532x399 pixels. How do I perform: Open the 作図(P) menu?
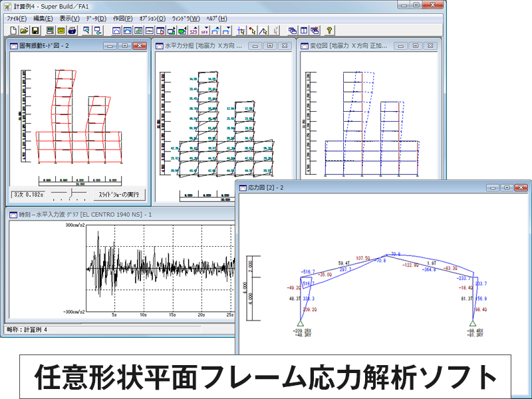click(x=122, y=18)
